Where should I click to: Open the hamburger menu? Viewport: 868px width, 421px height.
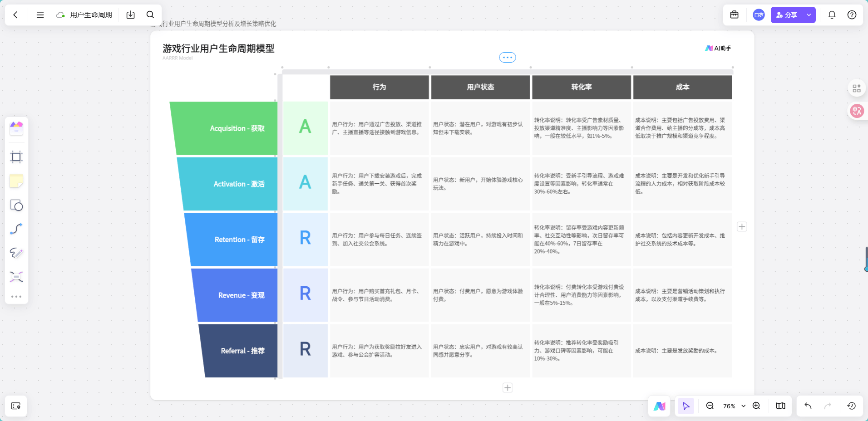[40, 15]
